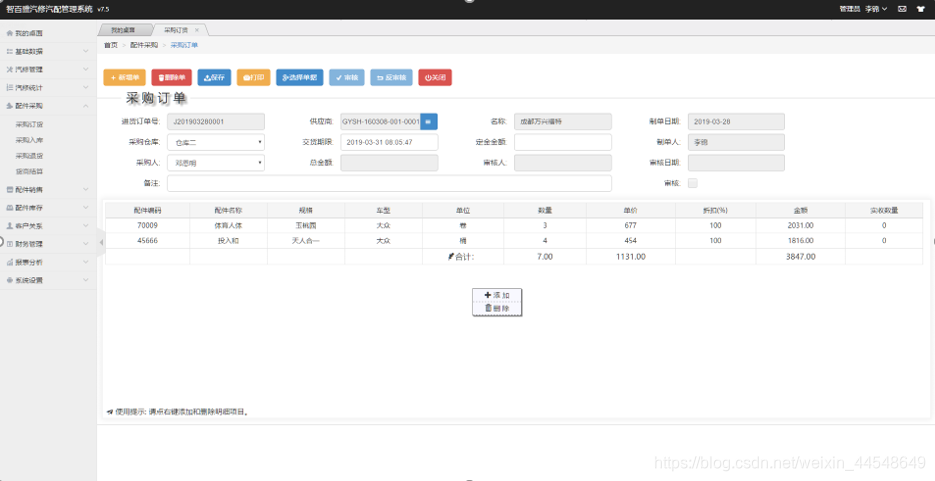The height and width of the screenshot is (481, 935).
Task: Click the 数量 column header
Action: coord(545,210)
